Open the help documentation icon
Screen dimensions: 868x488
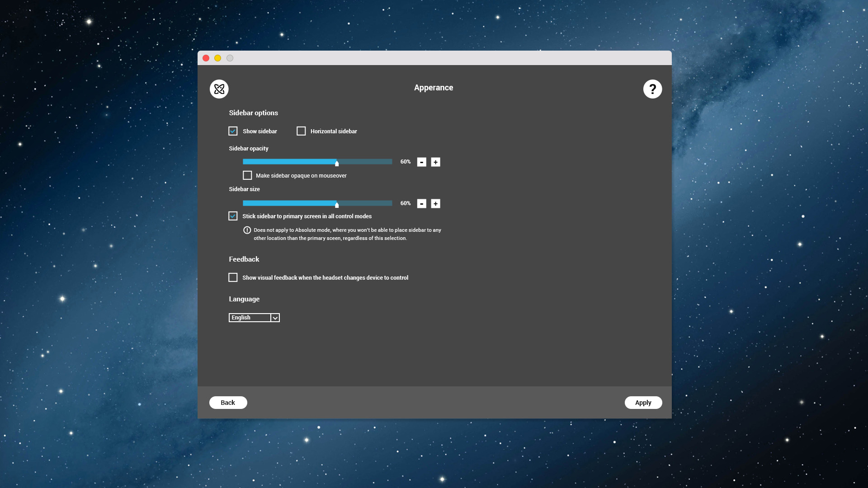(x=651, y=89)
